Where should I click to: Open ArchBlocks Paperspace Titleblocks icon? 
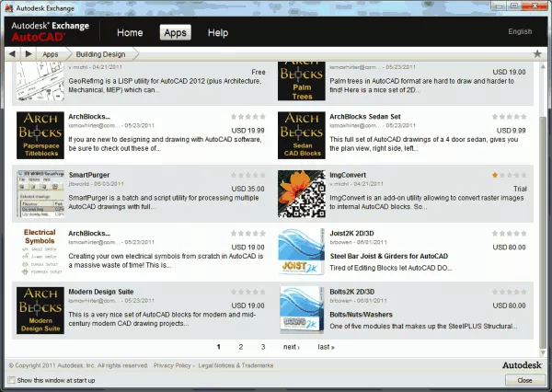pos(40,135)
